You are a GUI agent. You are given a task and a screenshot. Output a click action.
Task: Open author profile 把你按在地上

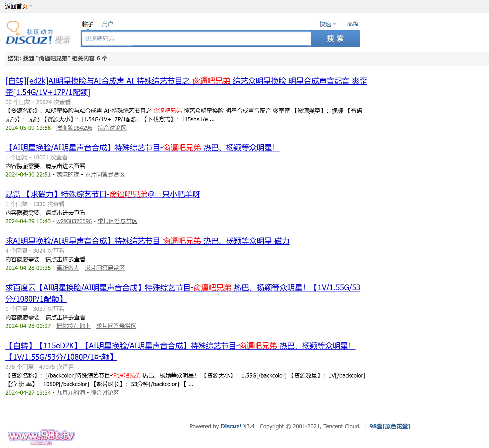click(73, 326)
